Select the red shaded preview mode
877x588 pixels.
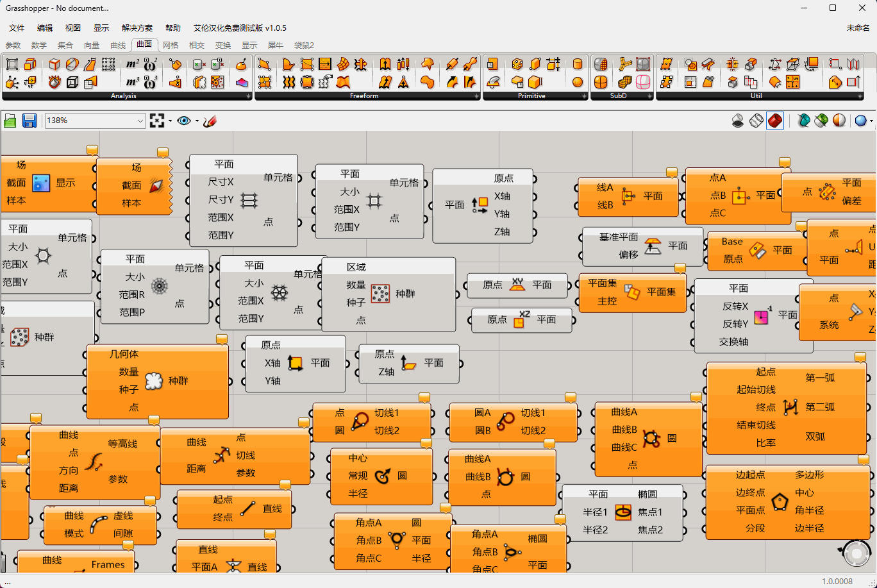coord(775,121)
